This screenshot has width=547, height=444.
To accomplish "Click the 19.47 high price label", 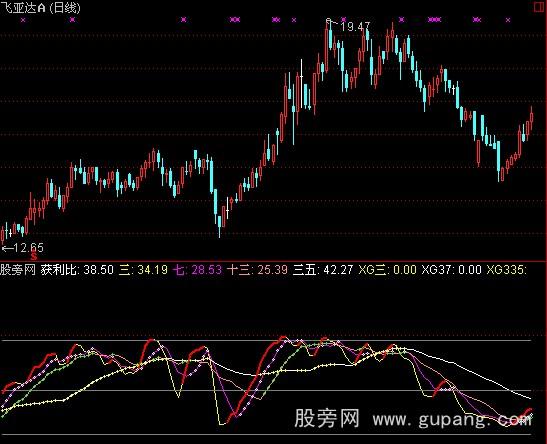I will (x=354, y=27).
